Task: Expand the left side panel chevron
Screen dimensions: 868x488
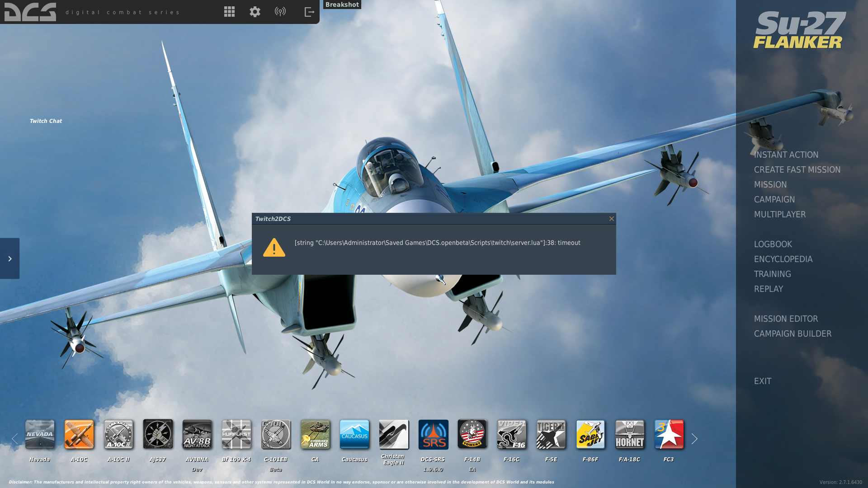Action: tap(9, 258)
